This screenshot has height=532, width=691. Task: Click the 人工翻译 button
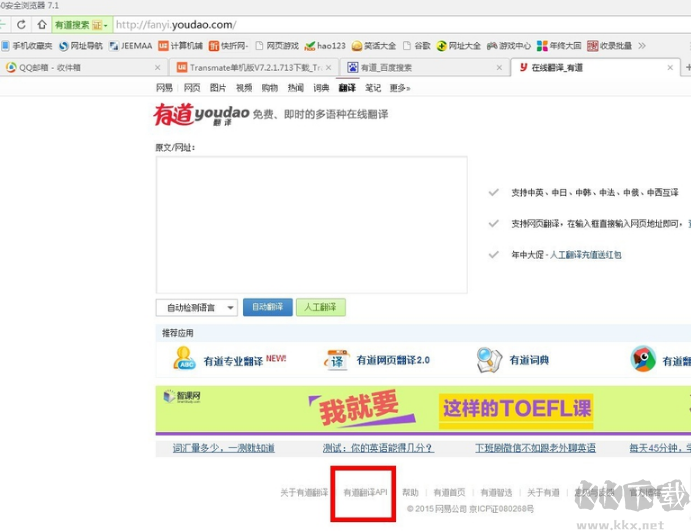coord(321,307)
